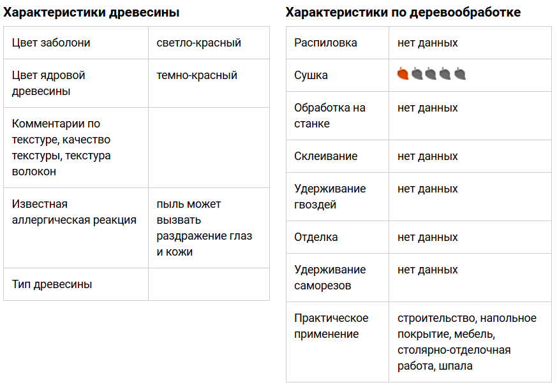Click the 'Отделка' row label
The image size is (557, 392).
[x=316, y=237]
